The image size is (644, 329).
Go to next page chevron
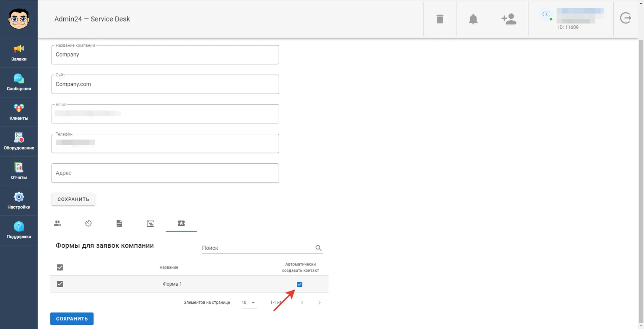[x=319, y=303]
